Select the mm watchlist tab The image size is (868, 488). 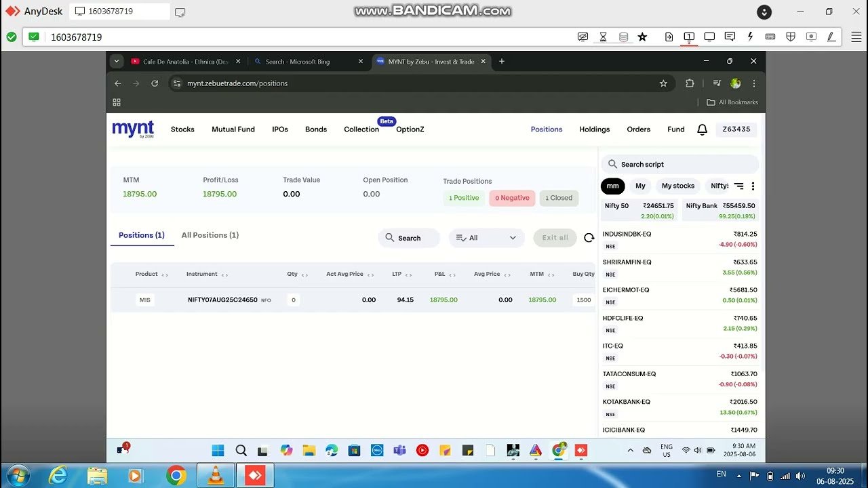pyautogui.click(x=613, y=186)
